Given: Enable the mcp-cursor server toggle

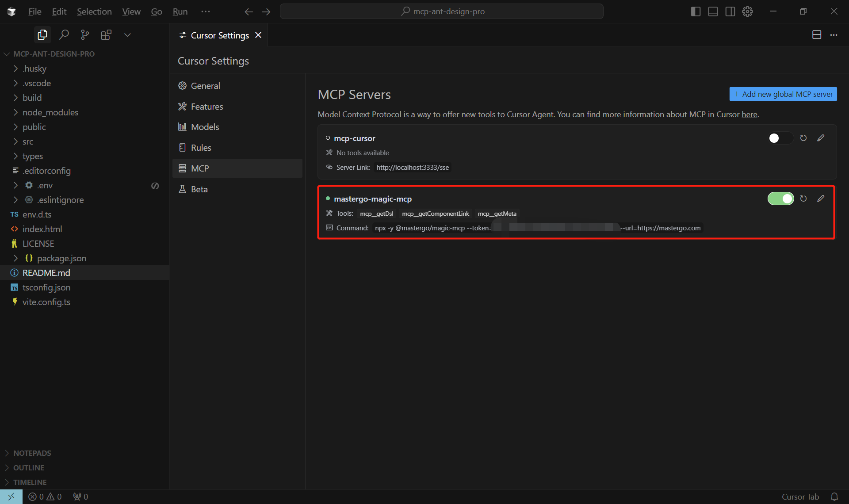Looking at the screenshot, I should [x=780, y=138].
